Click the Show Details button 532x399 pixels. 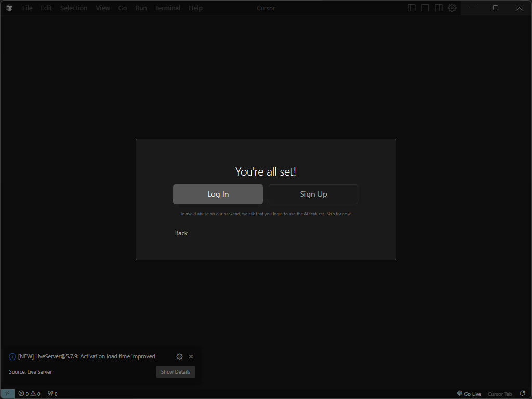tap(176, 371)
